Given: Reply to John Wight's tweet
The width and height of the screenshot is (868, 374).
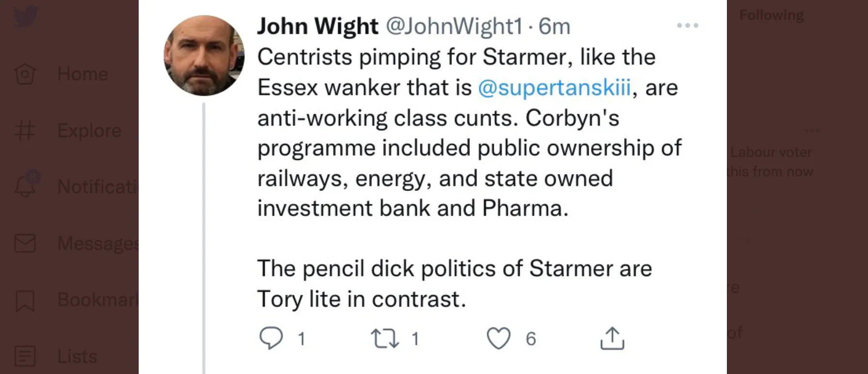Looking at the screenshot, I should coord(271,338).
